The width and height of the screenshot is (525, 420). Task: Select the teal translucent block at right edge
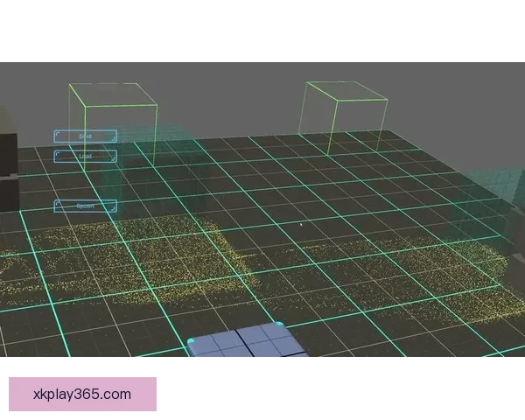click(497, 188)
